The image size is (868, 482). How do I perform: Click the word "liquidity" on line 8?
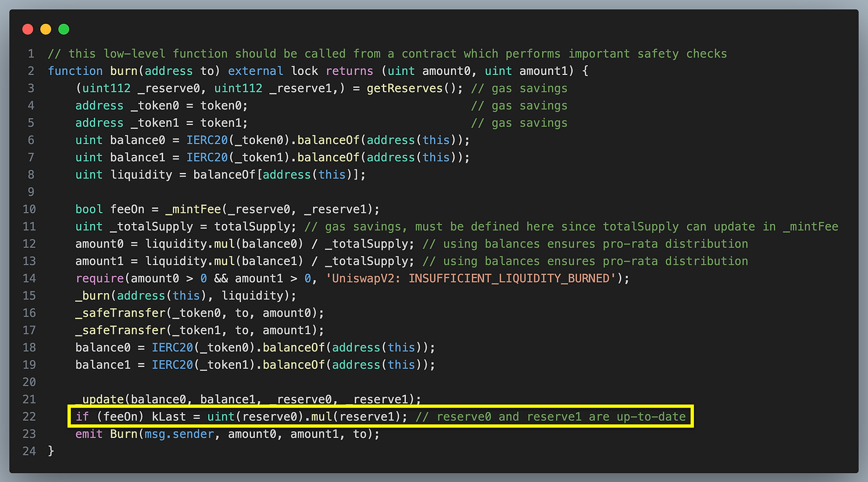(x=141, y=175)
